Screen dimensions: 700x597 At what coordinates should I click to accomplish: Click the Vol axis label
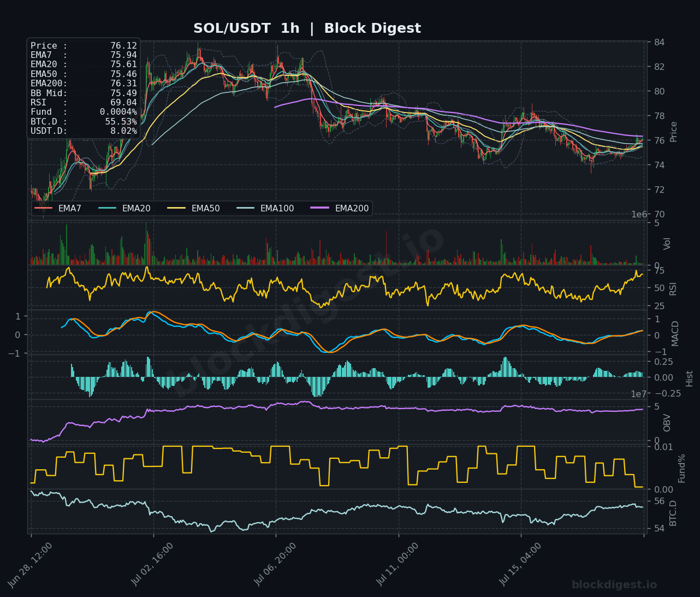click(667, 244)
